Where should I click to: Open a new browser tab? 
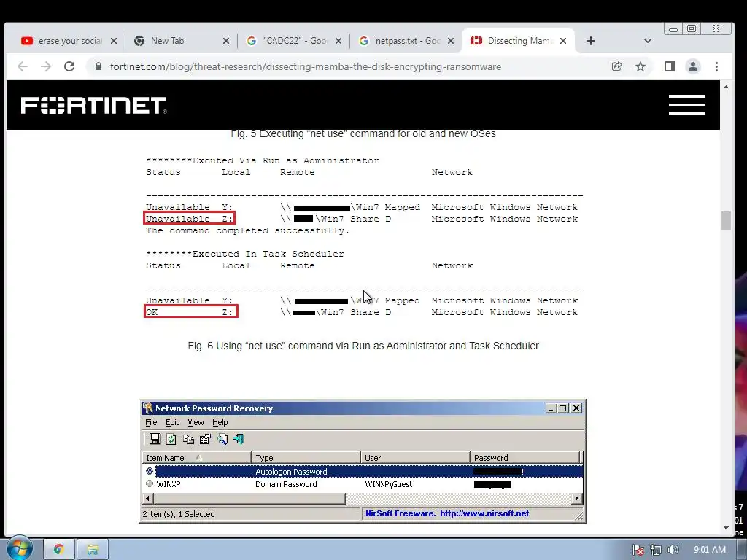click(x=591, y=41)
